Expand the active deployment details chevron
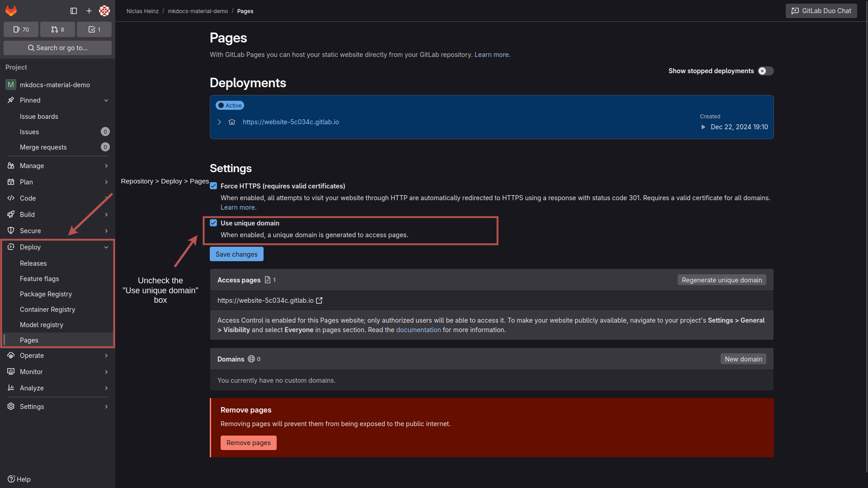This screenshot has width=868, height=488. point(219,122)
